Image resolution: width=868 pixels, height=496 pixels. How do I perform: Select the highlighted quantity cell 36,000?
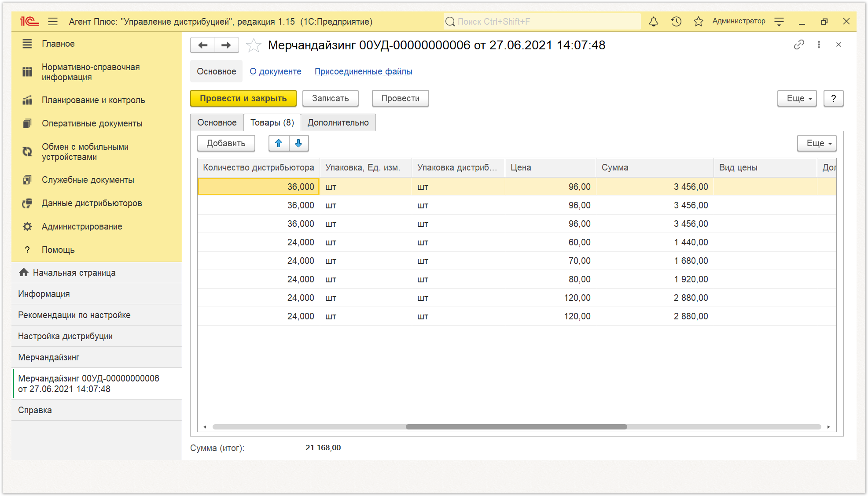pyautogui.click(x=258, y=187)
